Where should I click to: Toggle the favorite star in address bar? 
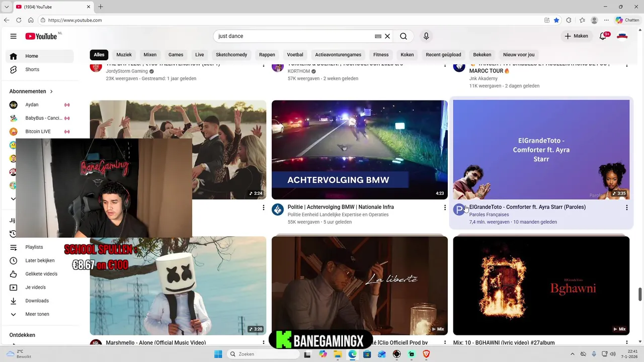[556, 20]
